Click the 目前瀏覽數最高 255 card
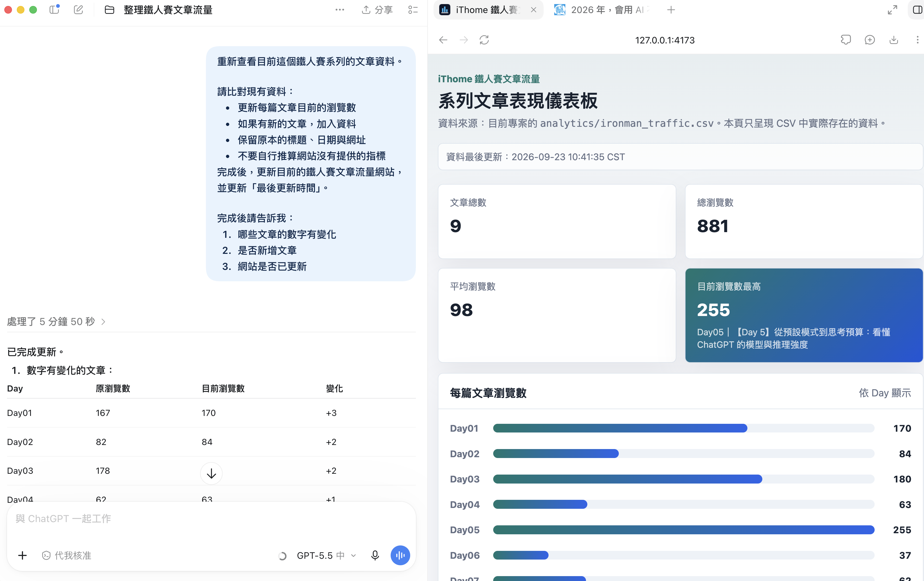Screen dimensions: 924x581 (x=804, y=315)
